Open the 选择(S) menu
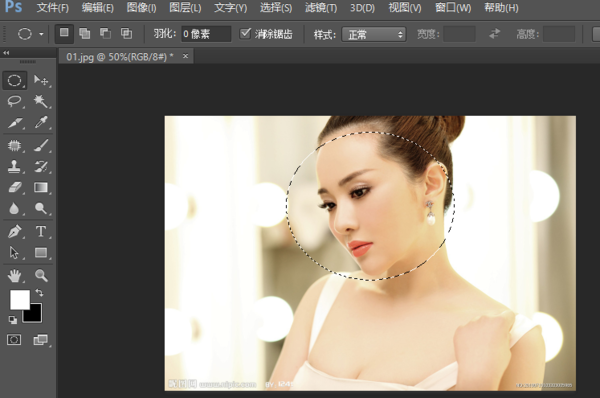 point(276,8)
